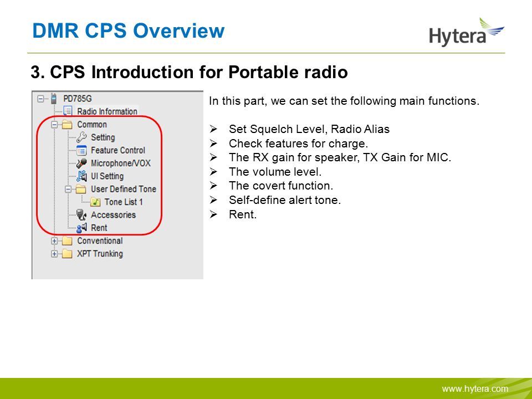Click the Tone List 1 music note icon
This screenshot has height=399, width=532.
95,202
